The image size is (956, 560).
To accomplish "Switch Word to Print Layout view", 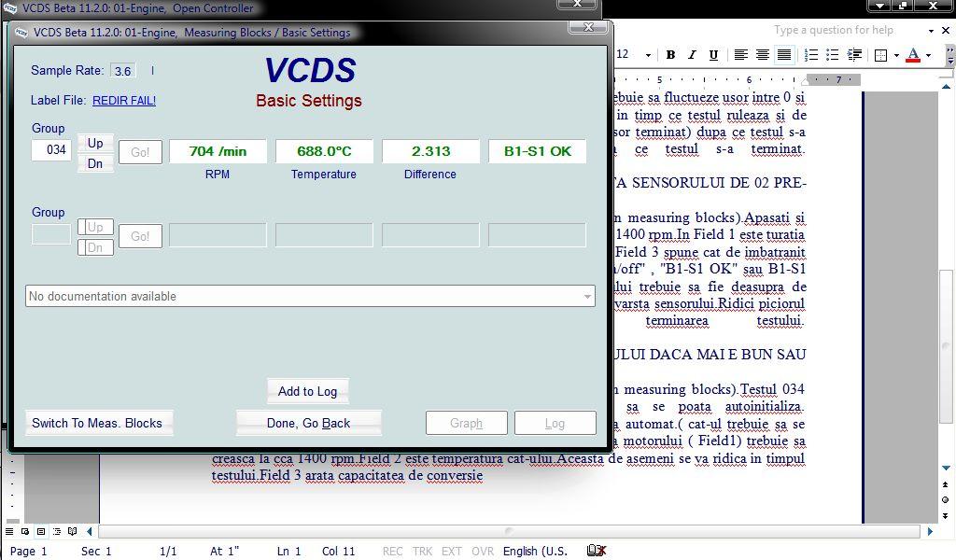I will tap(41, 531).
